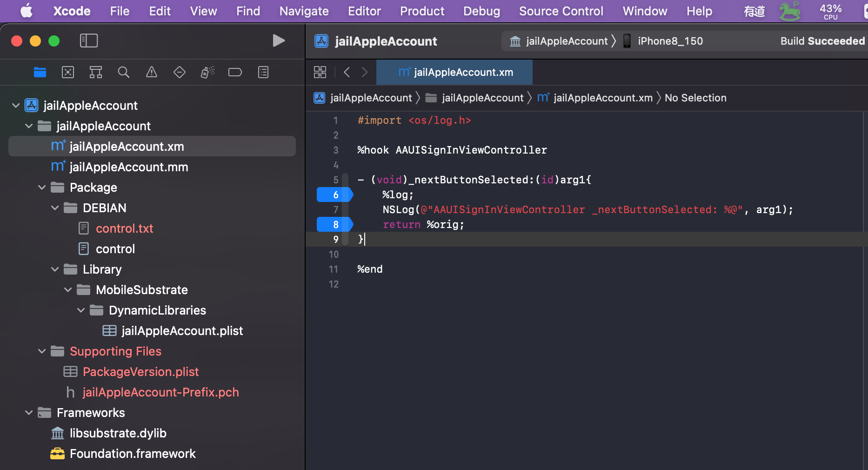
Task: Open the Youdao menu bar icon
Action: point(754,11)
